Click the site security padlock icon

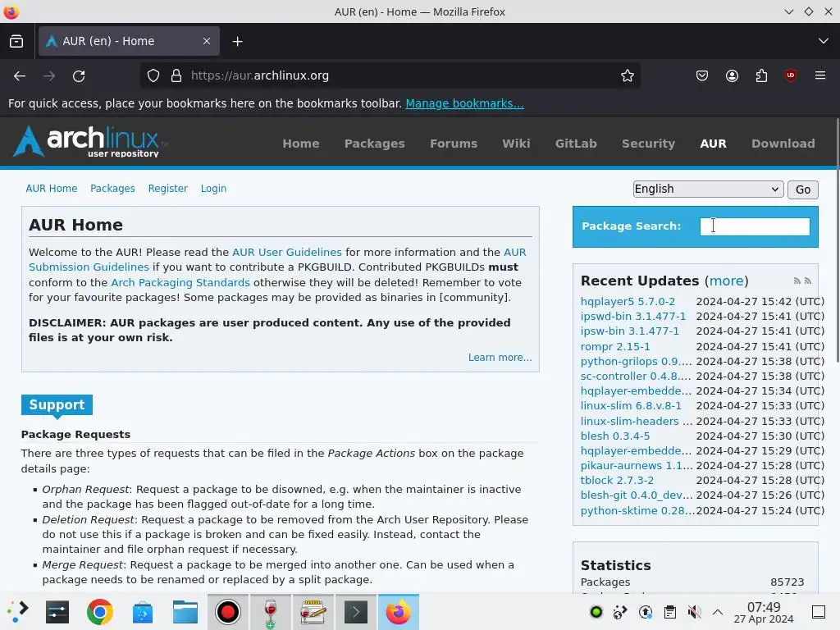pyautogui.click(x=176, y=76)
